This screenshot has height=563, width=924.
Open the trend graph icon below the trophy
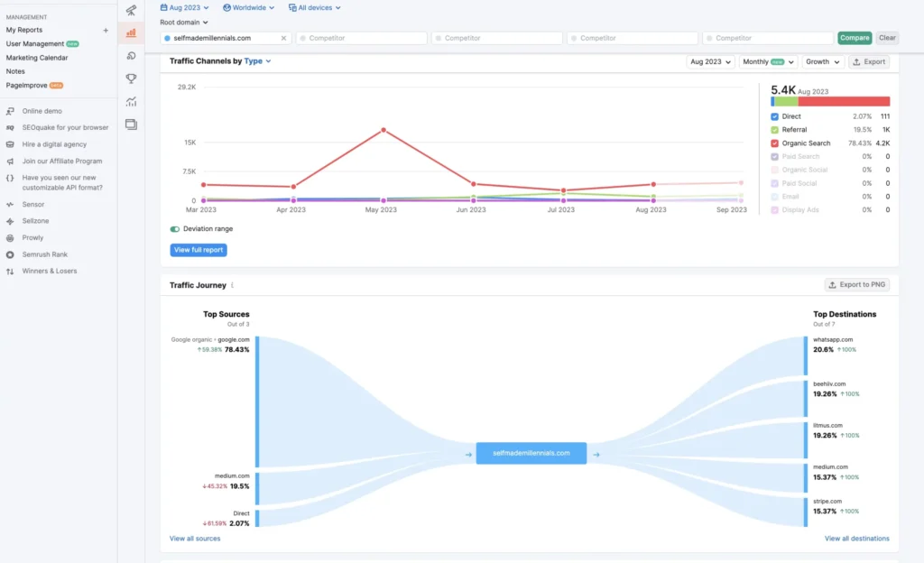tap(131, 102)
